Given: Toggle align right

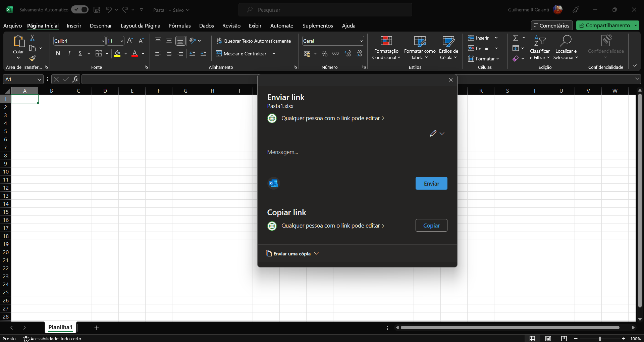Looking at the screenshot, I should coord(180,53).
